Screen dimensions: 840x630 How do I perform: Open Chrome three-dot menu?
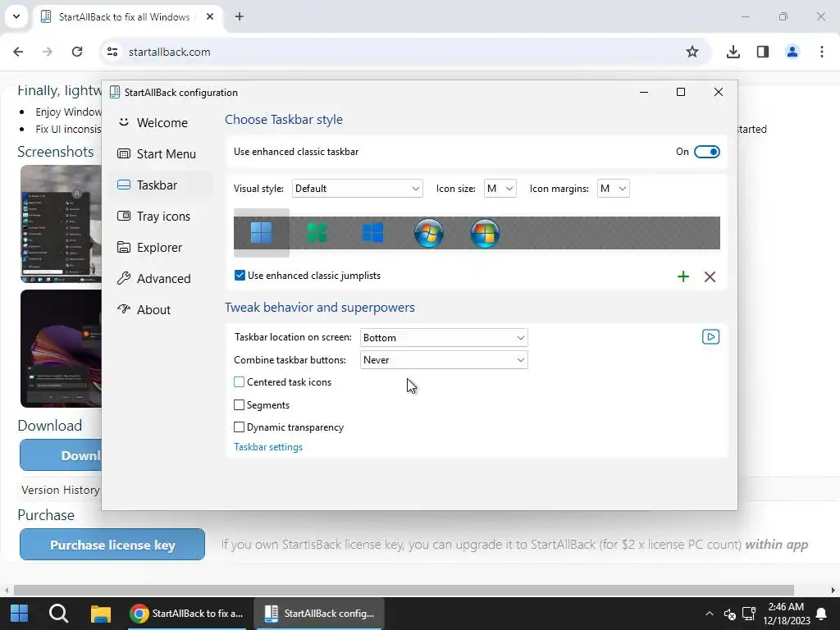click(822, 52)
